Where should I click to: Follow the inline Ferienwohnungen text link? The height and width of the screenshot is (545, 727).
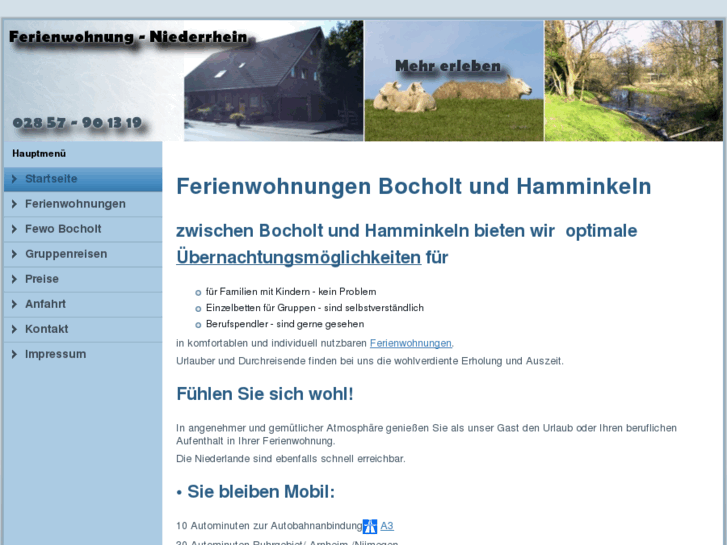click(x=411, y=343)
